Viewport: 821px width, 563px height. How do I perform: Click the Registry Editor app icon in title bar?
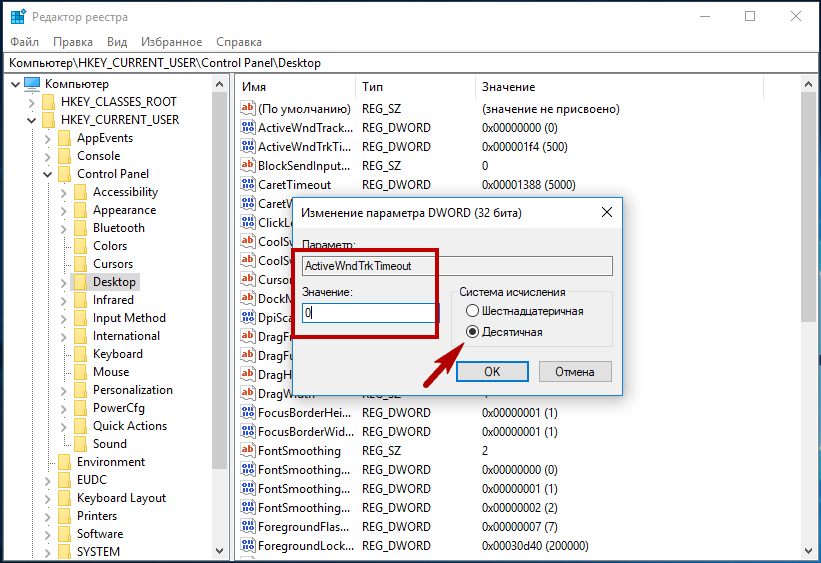coord(18,17)
